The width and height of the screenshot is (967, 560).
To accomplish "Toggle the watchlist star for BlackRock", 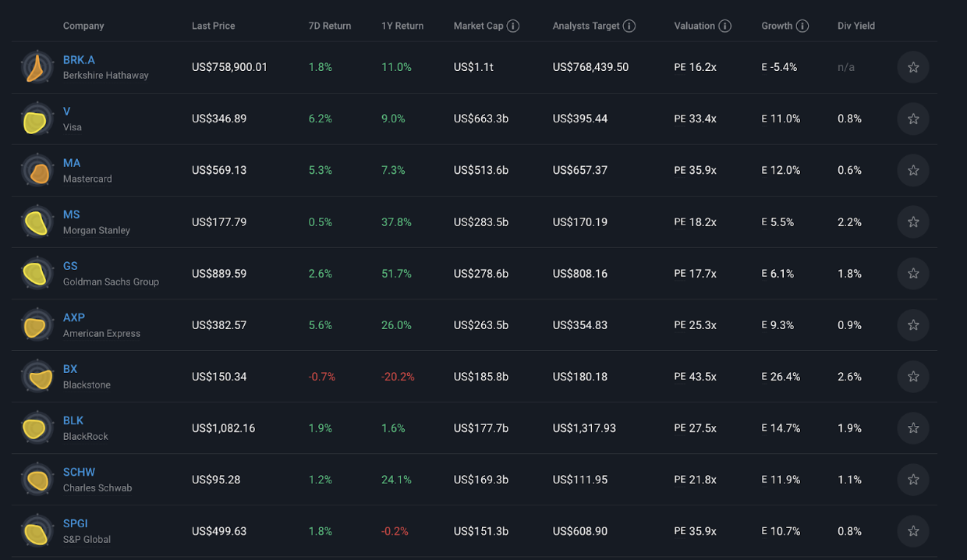I will pyautogui.click(x=913, y=428).
